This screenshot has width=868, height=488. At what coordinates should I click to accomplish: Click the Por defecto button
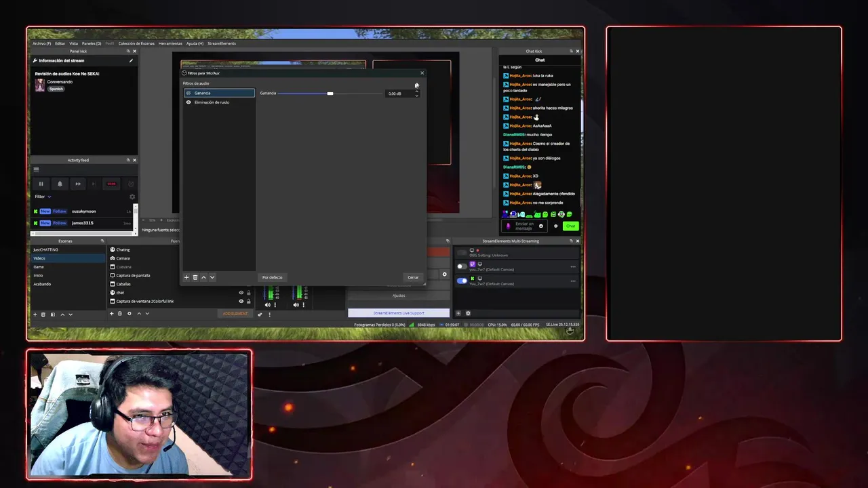(272, 277)
